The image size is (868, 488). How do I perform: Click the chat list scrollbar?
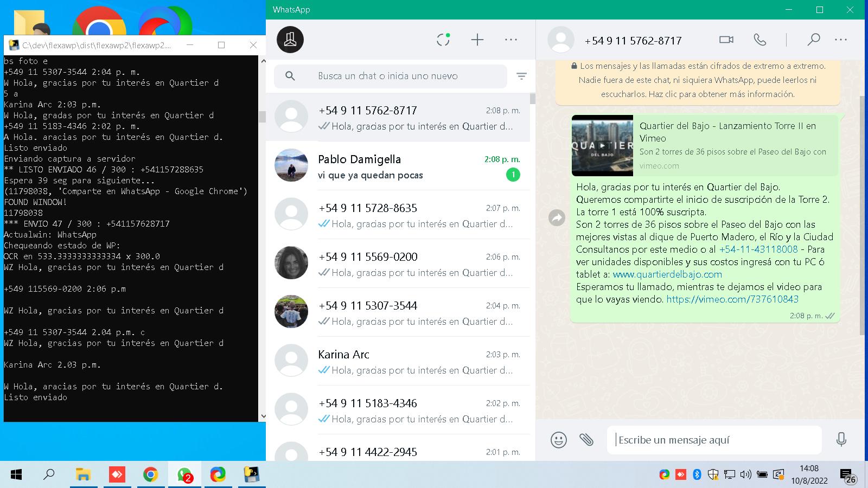tap(533, 99)
